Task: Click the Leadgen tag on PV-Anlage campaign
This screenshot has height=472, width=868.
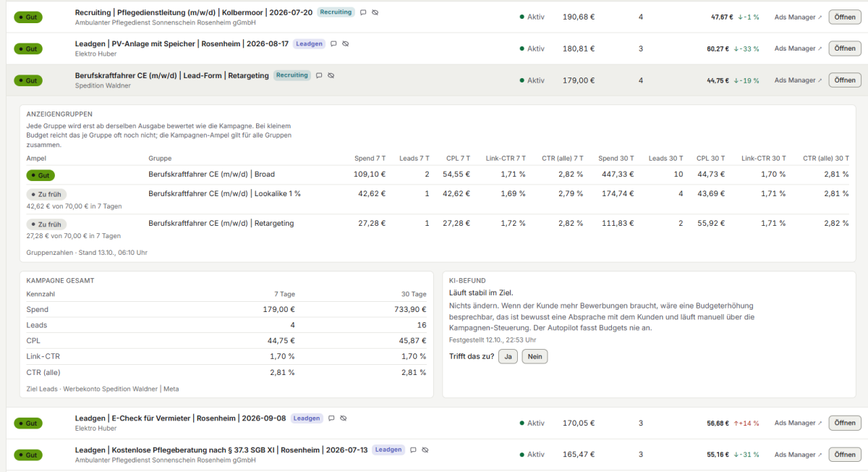Action: point(310,44)
